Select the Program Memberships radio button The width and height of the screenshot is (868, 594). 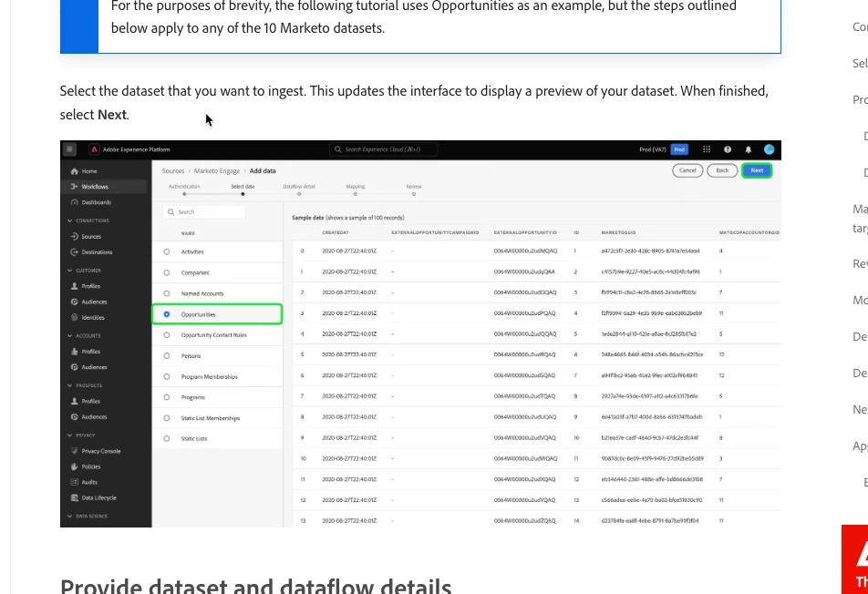(x=167, y=376)
